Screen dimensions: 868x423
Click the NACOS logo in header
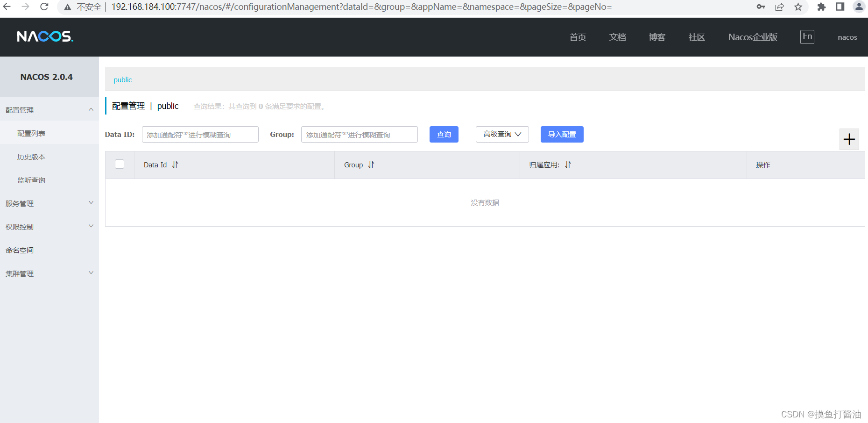pos(45,36)
